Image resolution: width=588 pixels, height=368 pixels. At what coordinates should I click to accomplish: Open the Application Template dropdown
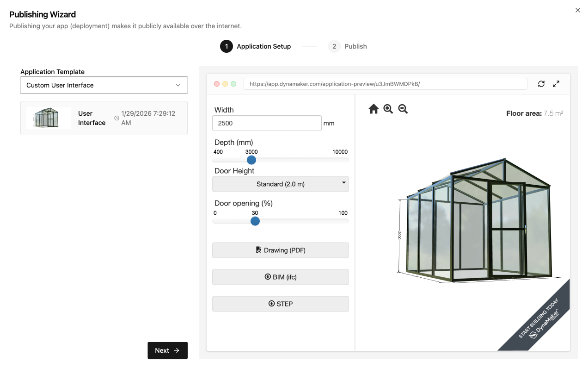tap(104, 85)
